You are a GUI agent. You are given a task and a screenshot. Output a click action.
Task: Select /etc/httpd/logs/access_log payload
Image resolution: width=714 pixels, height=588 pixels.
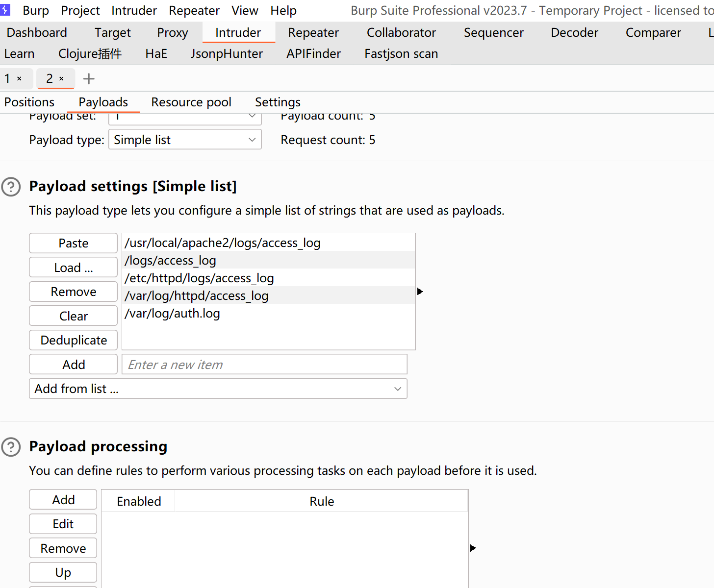268,278
